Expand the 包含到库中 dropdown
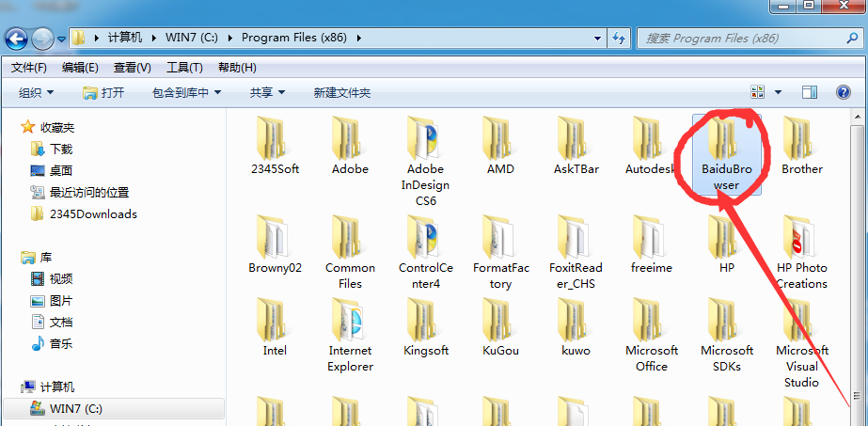868x426 pixels. [x=186, y=92]
